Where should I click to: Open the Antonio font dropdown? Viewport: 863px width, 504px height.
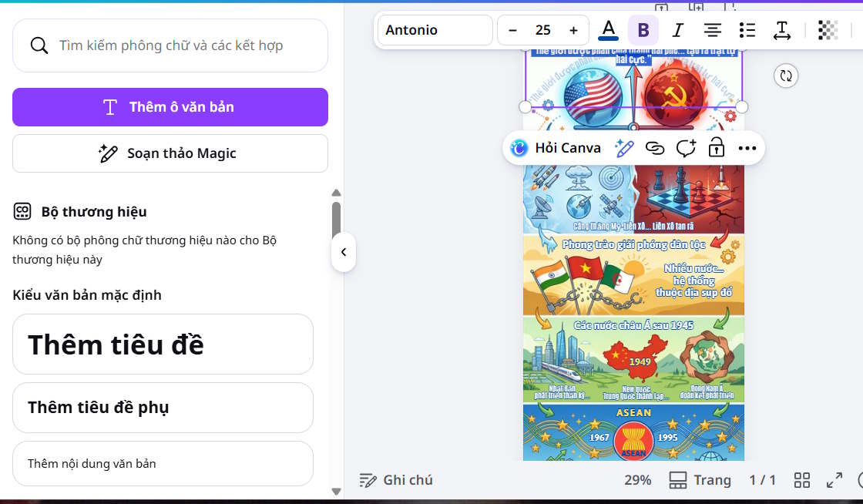[x=434, y=30]
